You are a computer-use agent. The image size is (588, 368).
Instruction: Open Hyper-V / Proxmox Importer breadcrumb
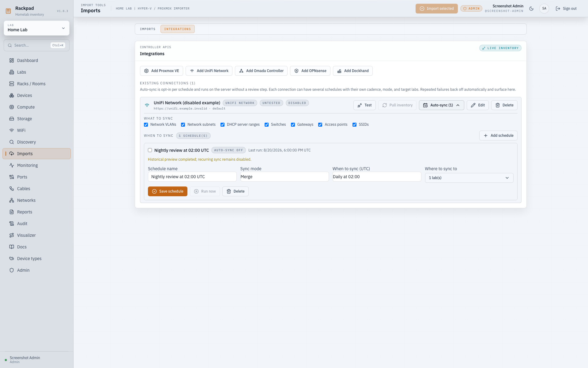tap(164, 9)
